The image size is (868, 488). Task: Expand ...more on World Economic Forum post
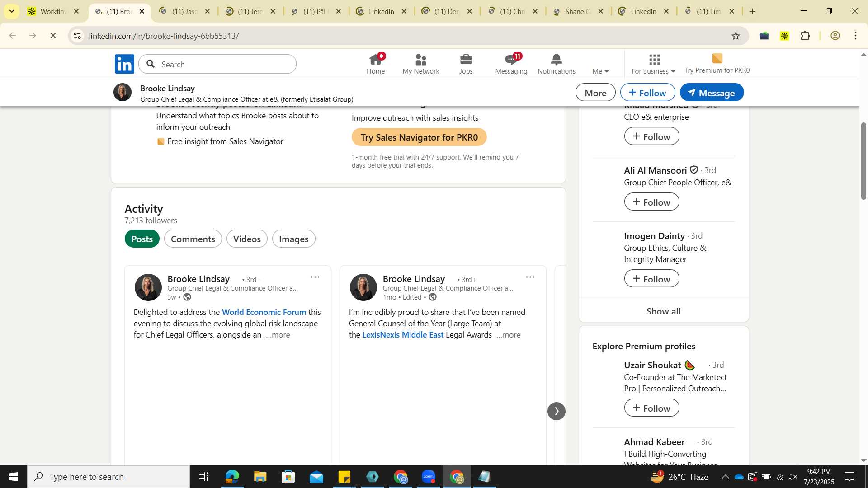pos(278,335)
